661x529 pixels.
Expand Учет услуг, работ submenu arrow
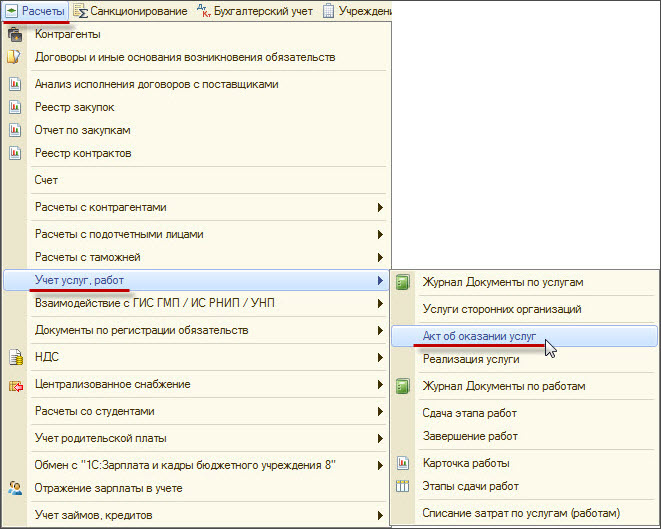coord(380,280)
